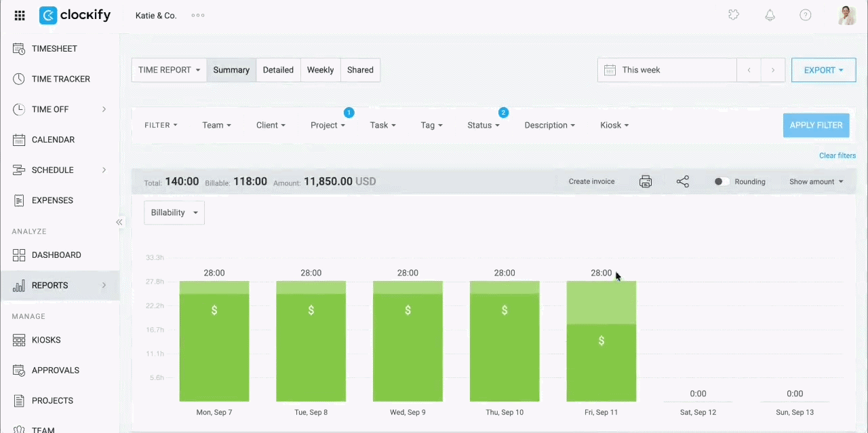868x433 pixels.
Task: Click the Thu, Sep 10 chart bar
Action: [505, 341]
